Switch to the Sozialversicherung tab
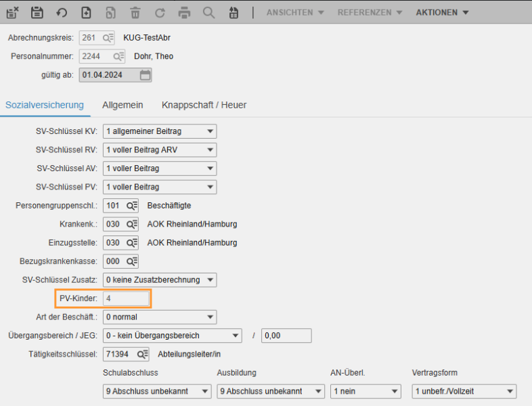The height and width of the screenshot is (406, 532). pyautogui.click(x=45, y=105)
